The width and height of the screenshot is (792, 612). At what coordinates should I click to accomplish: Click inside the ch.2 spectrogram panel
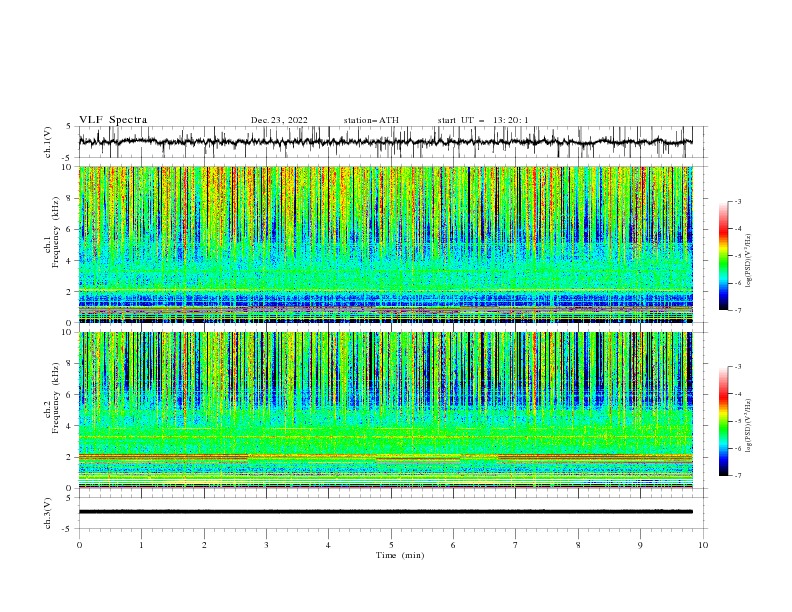(385, 410)
